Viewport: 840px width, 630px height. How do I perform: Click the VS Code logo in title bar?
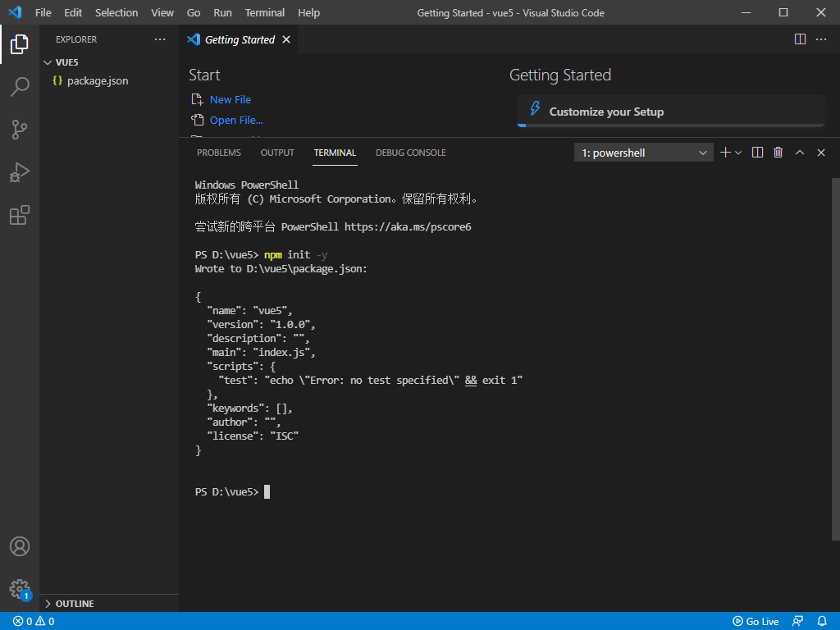pos(15,12)
